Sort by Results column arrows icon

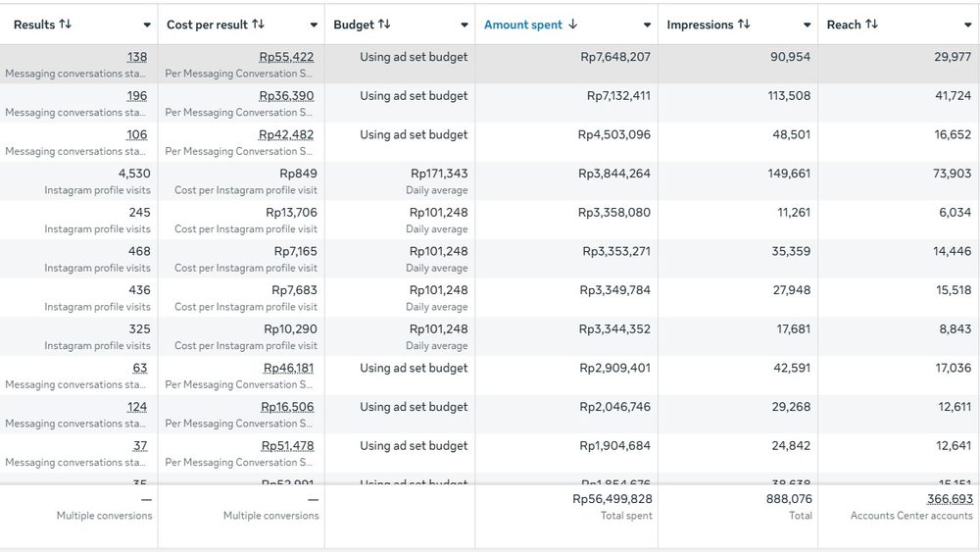(x=65, y=25)
